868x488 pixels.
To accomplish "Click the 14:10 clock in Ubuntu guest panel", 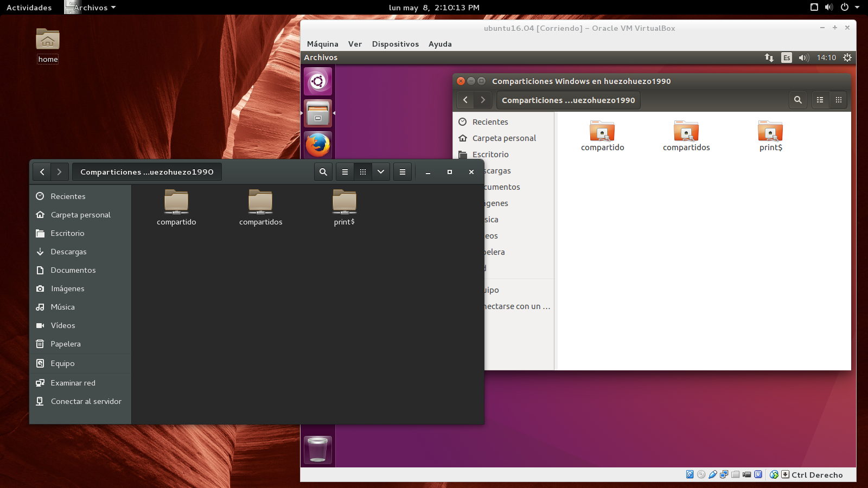I will coord(826,57).
